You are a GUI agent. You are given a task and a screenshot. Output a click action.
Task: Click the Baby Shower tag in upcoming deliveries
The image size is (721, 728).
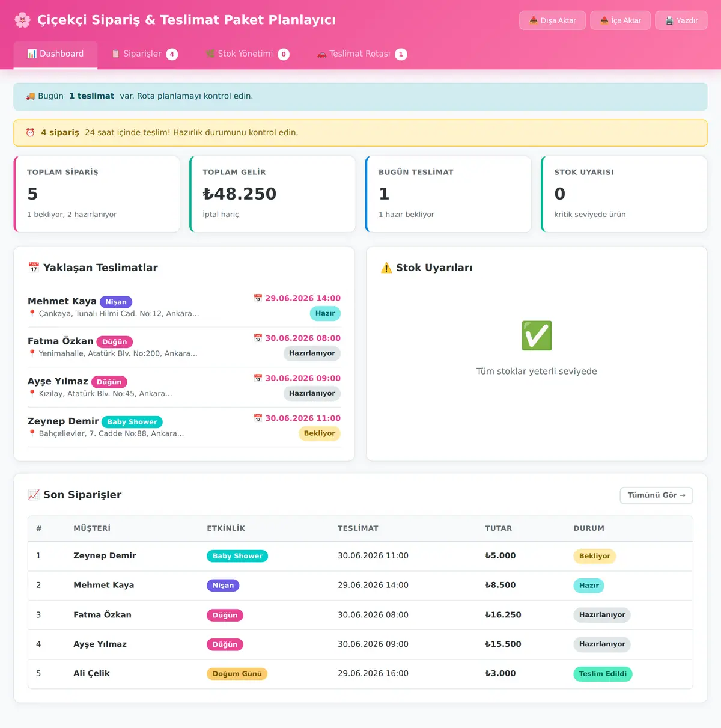(132, 422)
